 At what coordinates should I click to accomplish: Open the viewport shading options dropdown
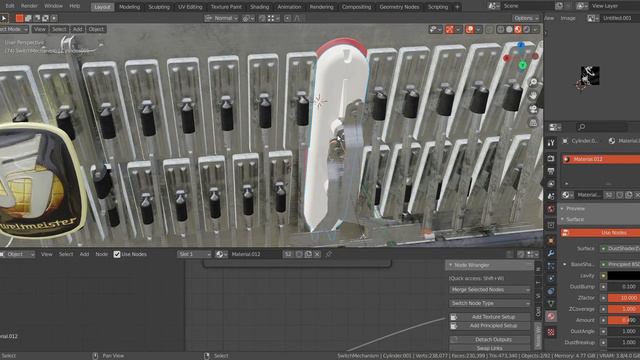coord(535,29)
